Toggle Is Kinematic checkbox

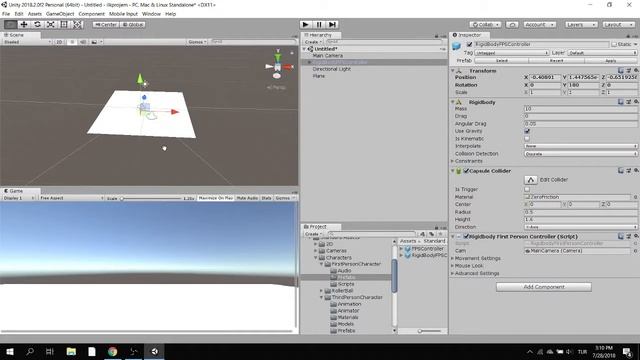click(x=527, y=139)
